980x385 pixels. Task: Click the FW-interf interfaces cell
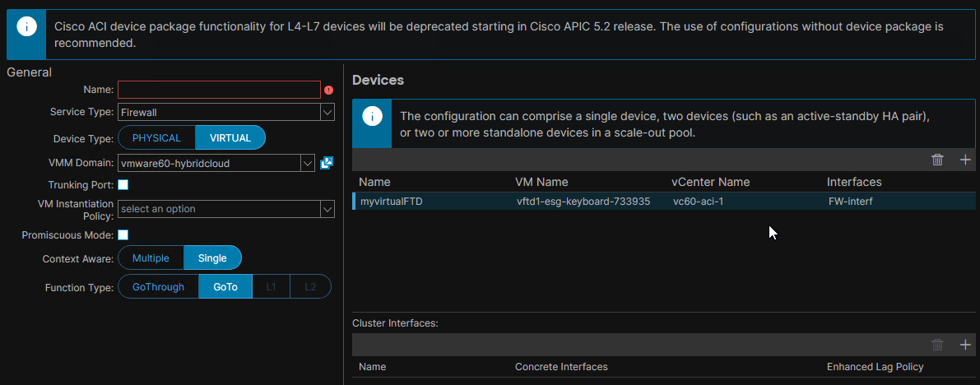851,202
